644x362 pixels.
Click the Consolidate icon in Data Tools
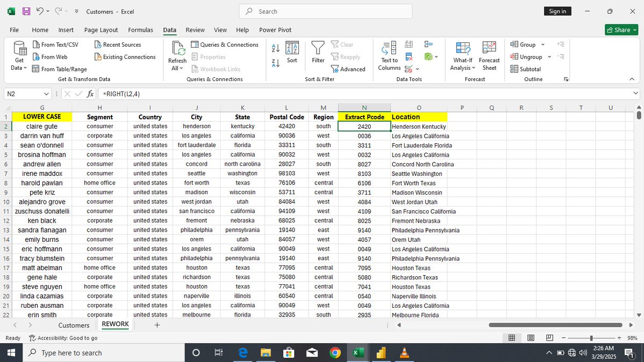(x=428, y=45)
